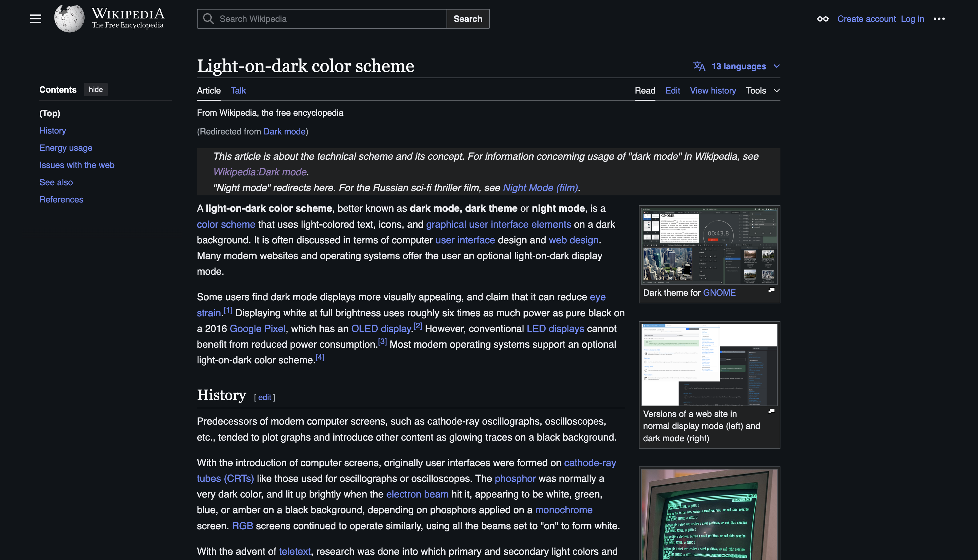978x560 pixels.
Task: Expand the 13 languages dropdown
Action: [739, 66]
